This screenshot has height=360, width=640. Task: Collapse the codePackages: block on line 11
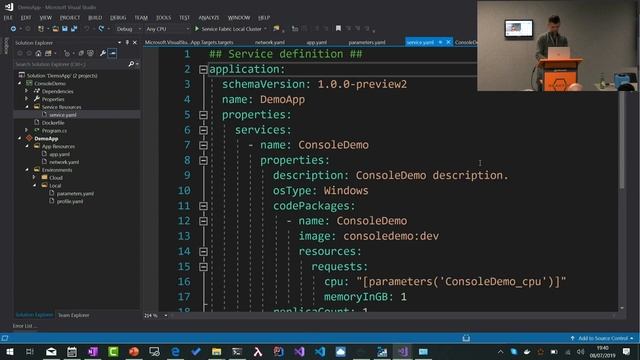(203, 206)
